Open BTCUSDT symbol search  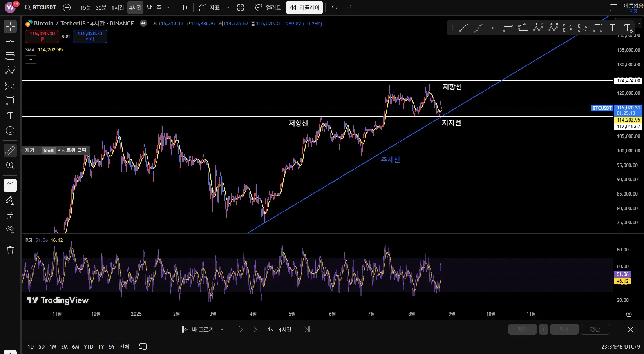pyautogui.click(x=40, y=7)
